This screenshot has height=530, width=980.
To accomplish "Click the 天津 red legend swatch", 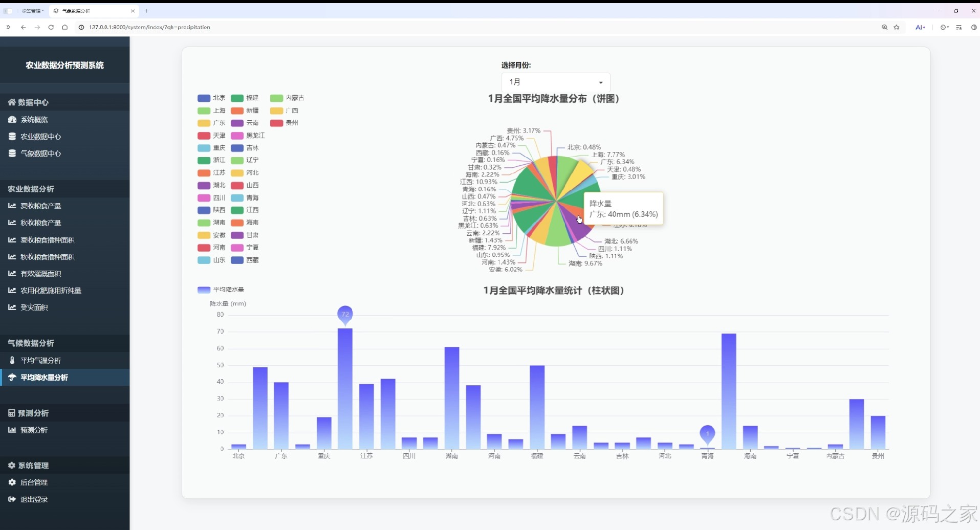I will click(204, 136).
